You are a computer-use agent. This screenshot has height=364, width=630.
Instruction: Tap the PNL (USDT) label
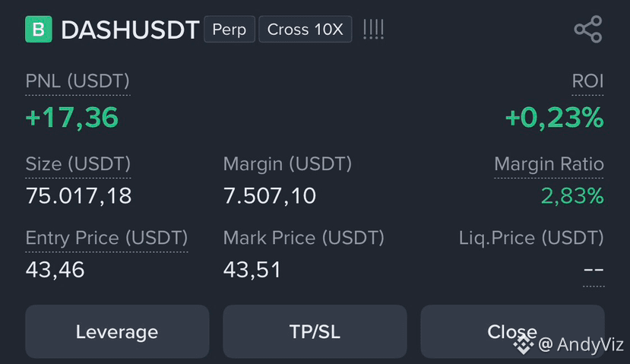(x=78, y=81)
